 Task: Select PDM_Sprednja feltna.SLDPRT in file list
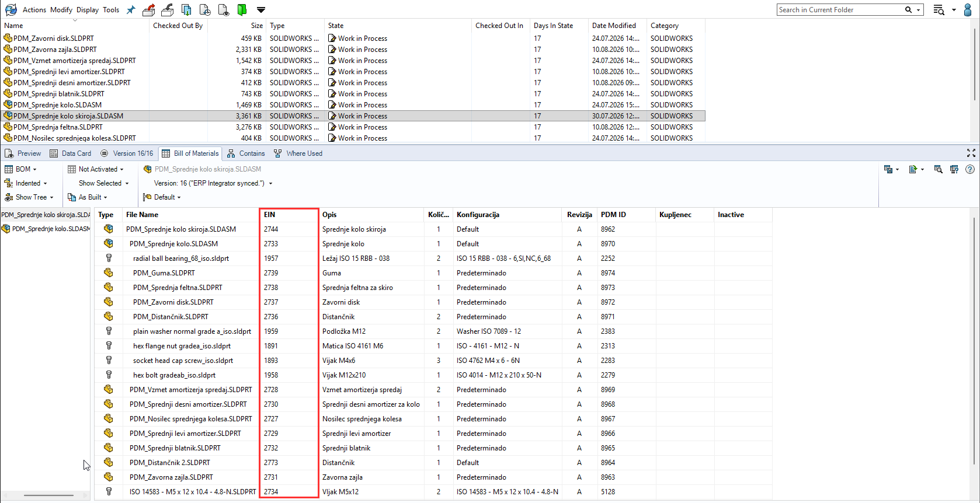pos(58,127)
